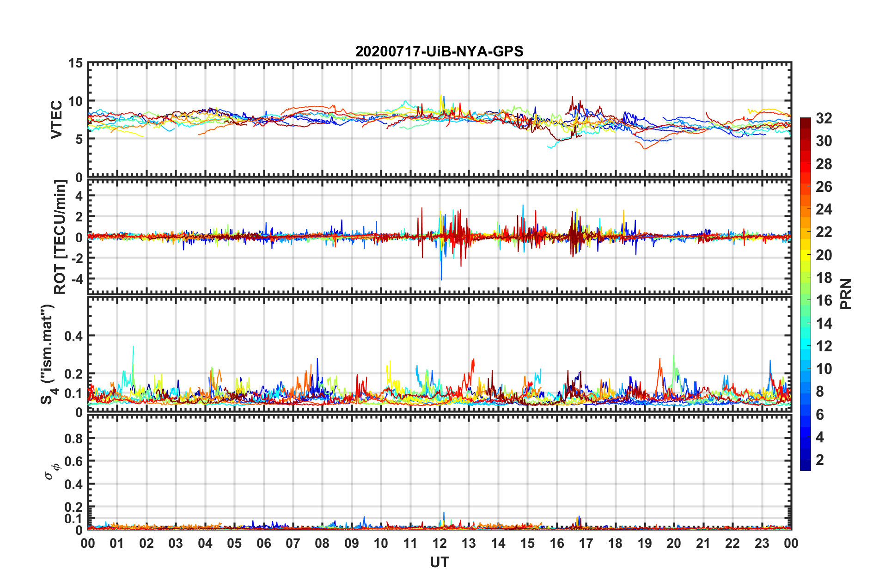Screen dimensions: 879x588
Task: Click x-axis tick label 23
Action: click(x=762, y=543)
